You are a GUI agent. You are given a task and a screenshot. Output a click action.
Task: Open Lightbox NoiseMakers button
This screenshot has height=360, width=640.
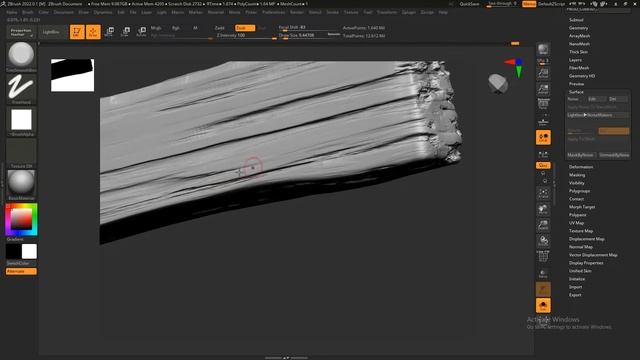click(x=598, y=115)
